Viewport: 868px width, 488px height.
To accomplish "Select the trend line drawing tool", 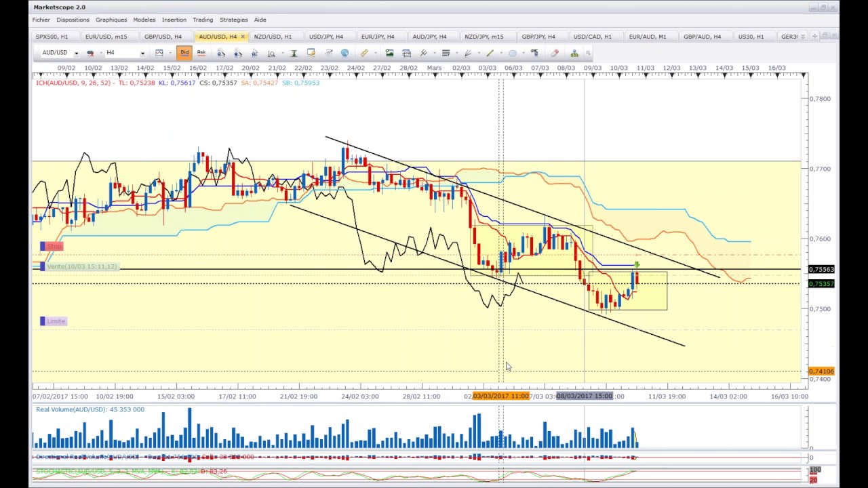I will coord(490,52).
